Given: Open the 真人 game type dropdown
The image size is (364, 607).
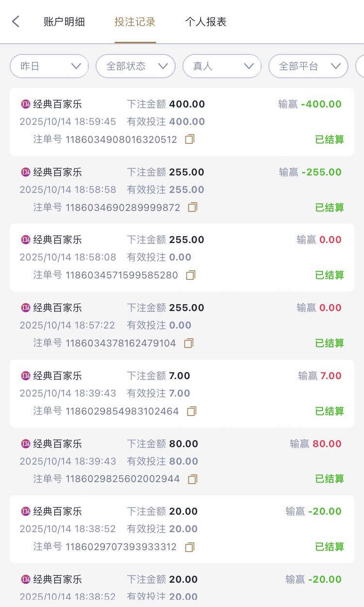Looking at the screenshot, I should click(x=222, y=66).
